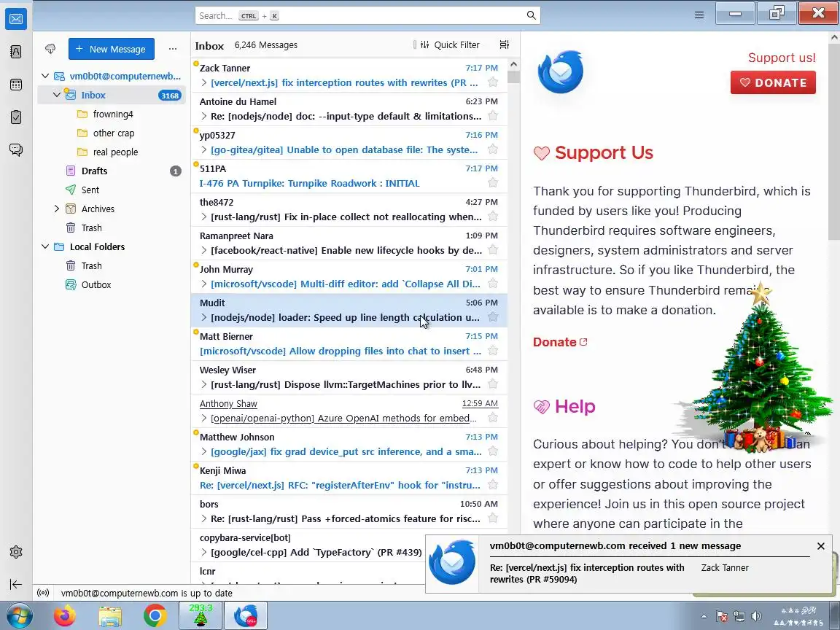Open File Explorer from taskbar
Image resolution: width=840 pixels, height=630 pixels.
click(110, 616)
